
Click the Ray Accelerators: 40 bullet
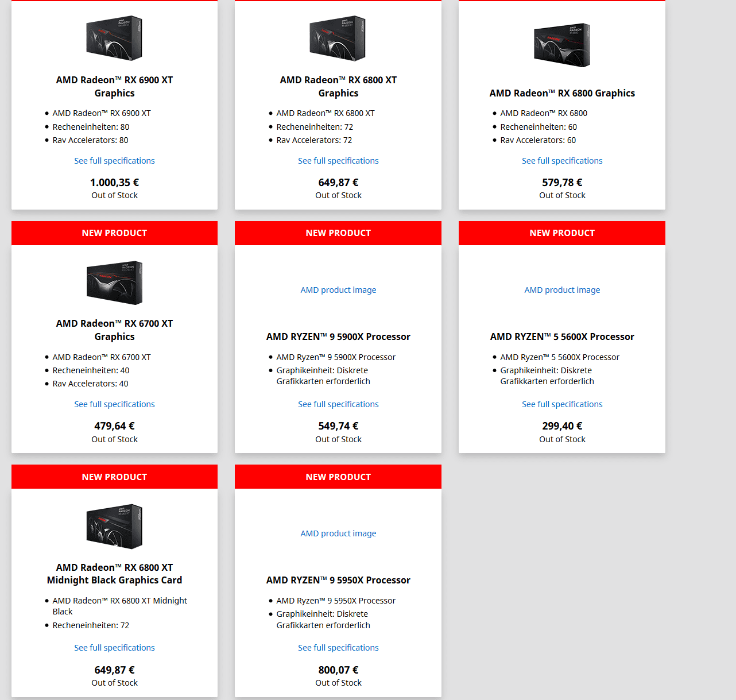90,384
